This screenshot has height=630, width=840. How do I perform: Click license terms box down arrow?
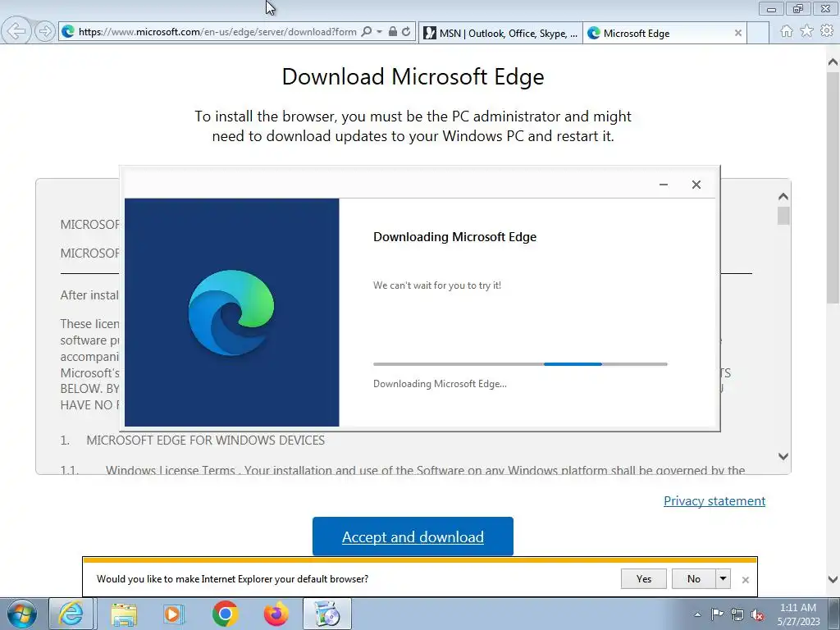(x=783, y=456)
